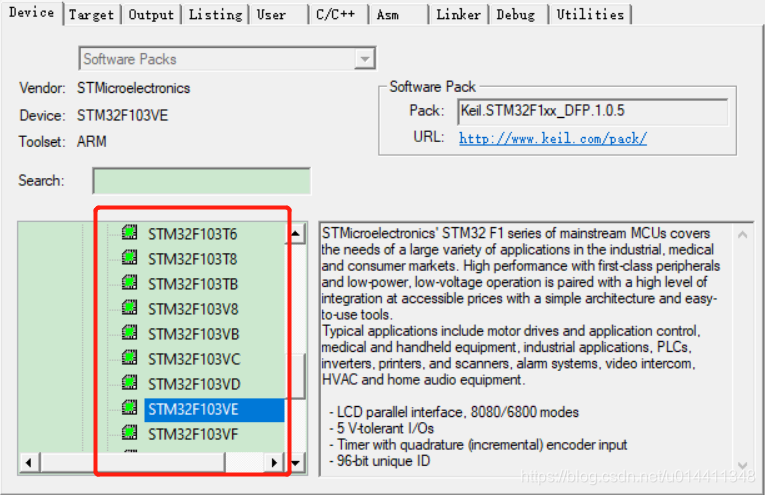
Task: Select STM32F103VD device
Action: click(x=194, y=384)
